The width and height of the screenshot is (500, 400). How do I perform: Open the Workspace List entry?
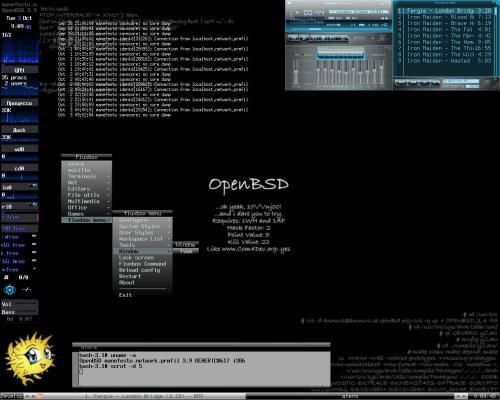[142, 239]
